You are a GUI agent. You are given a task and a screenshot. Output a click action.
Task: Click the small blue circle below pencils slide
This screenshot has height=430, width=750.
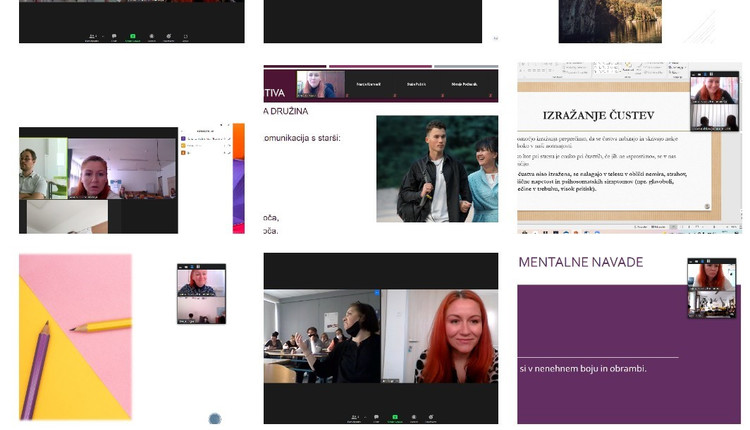(x=214, y=419)
